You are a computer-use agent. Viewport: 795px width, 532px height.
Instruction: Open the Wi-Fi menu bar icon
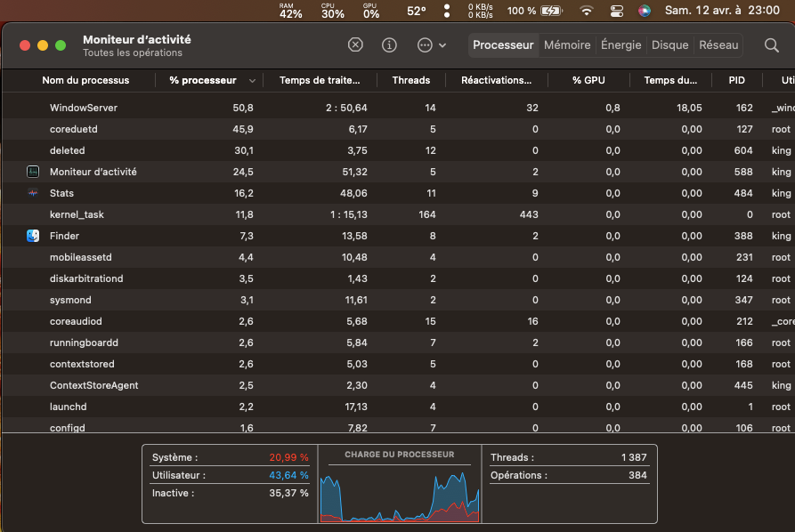click(x=586, y=12)
